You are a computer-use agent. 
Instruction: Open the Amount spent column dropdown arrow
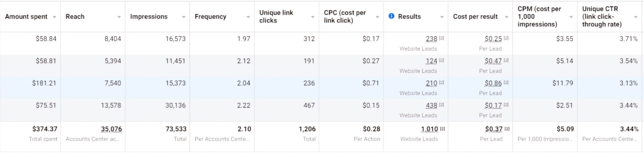(x=54, y=17)
